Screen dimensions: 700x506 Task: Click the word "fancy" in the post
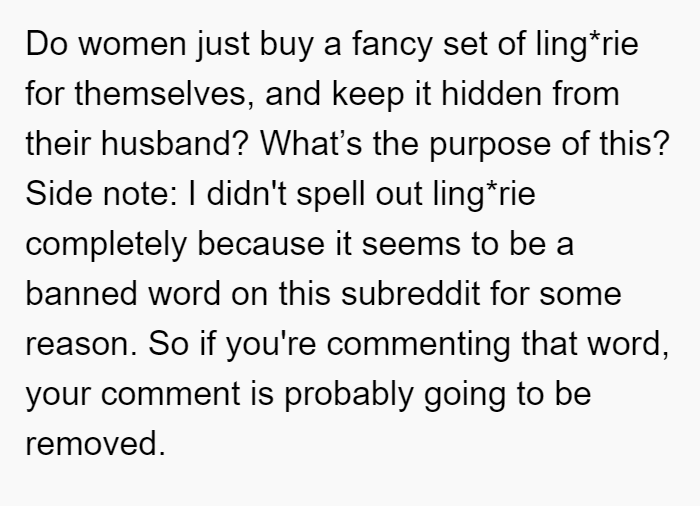[392, 44]
